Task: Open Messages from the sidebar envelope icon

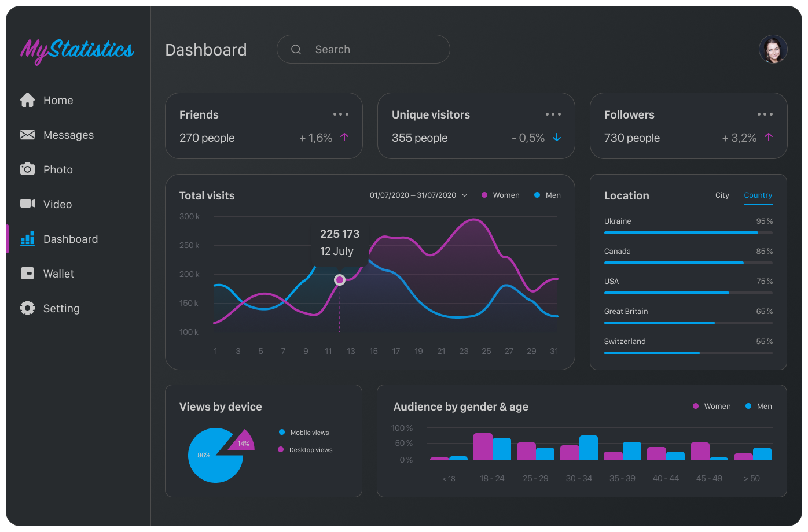Action: pyautogui.click(x=27, y=134)
